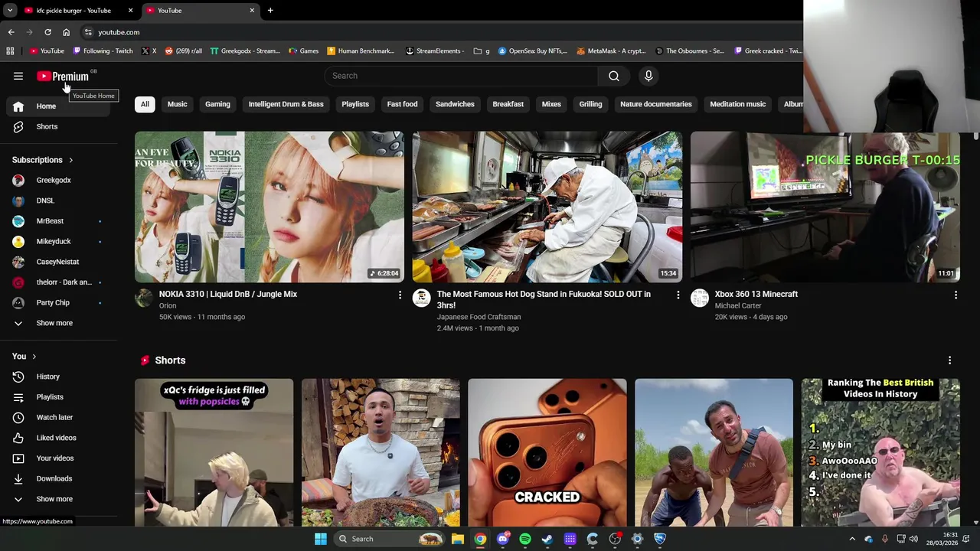Open File Explorer from the taskbar
The height and width of the screenshot is (551, 980).
(458, 539)
